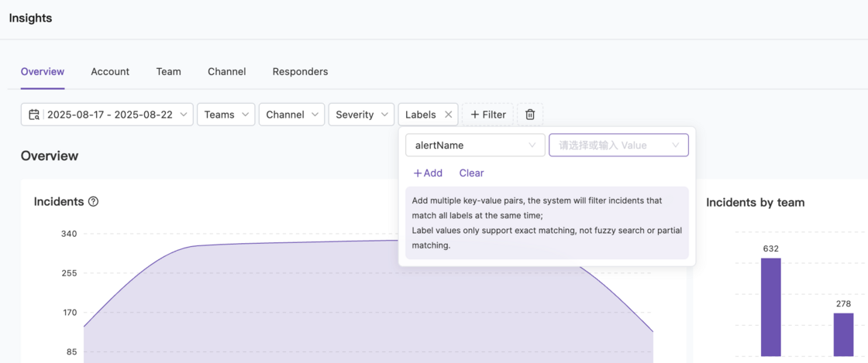
Task: Click the Labels filter chip
Action: click(x=420, y=115)
